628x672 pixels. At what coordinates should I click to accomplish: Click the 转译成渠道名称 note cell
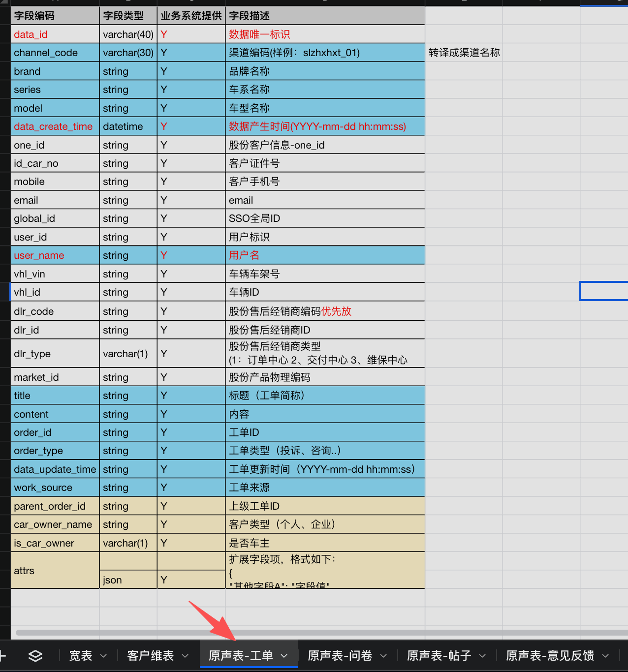tap(464, 53)
